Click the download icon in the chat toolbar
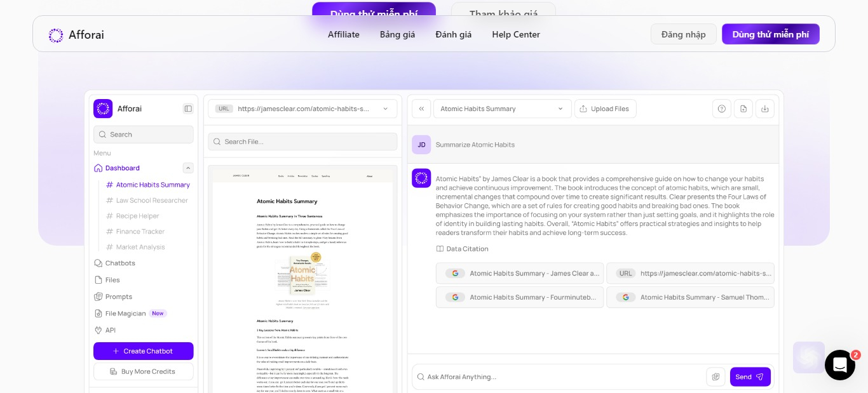Screen dimensions: 868x393 click(x=765, y=109)
